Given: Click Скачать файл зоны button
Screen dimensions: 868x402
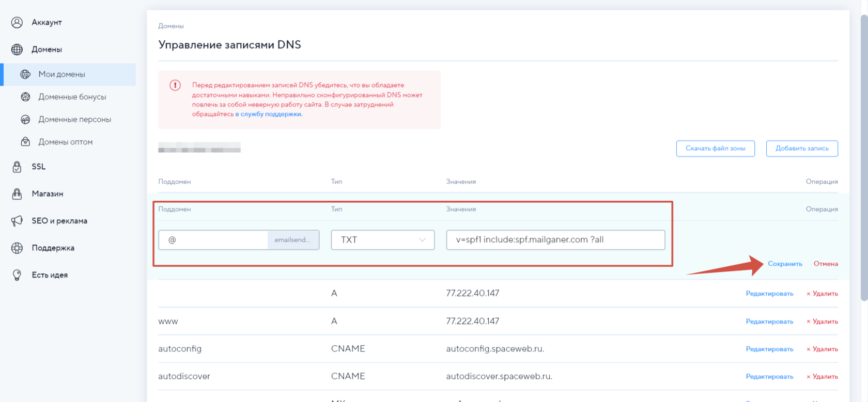Looking at the screenshot, I should tap(716, 148).
